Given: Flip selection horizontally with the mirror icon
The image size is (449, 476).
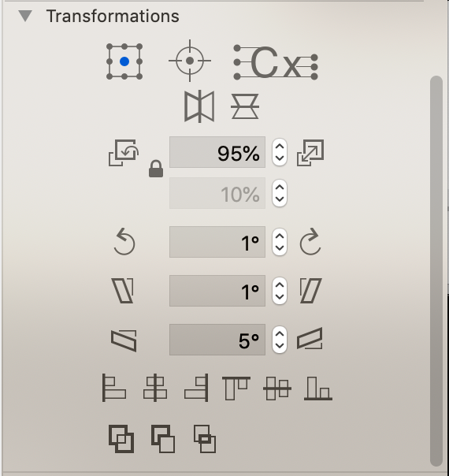Looking at the screenshot, I should (199, 106).
